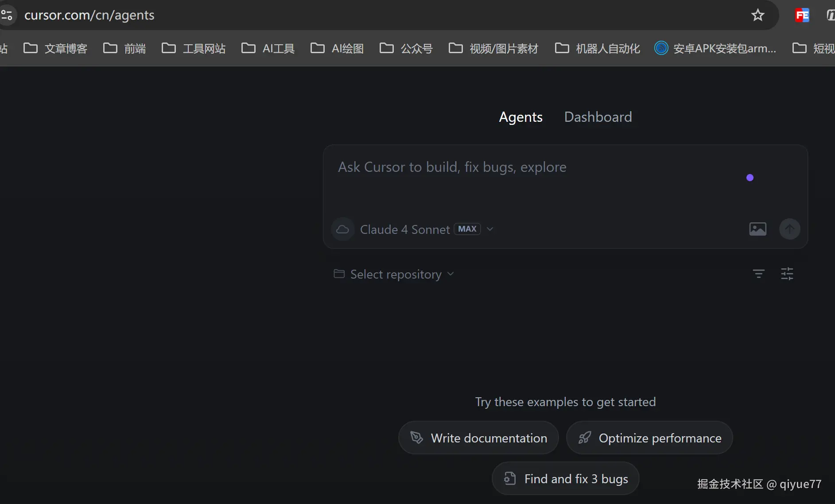Switch to the Dashboard tab
Screen dimensions: 835x504
pyautogui.click(x=598, y=117)
